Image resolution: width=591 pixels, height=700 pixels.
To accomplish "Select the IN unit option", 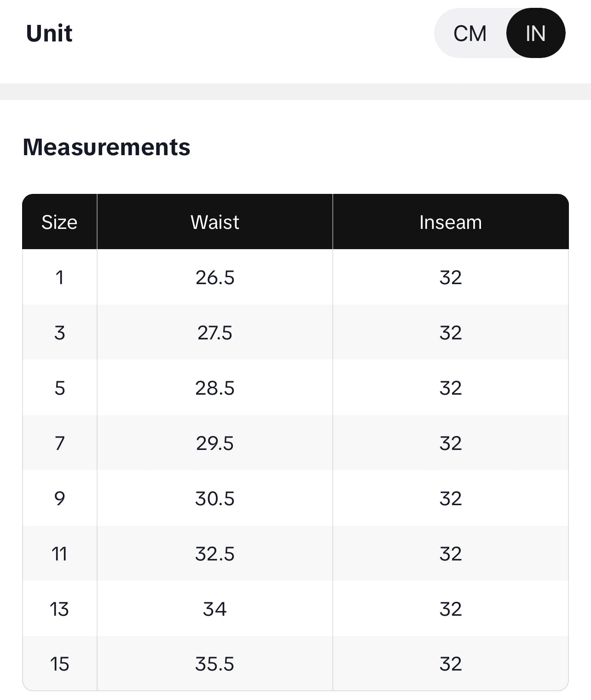I will pos(535,34).
